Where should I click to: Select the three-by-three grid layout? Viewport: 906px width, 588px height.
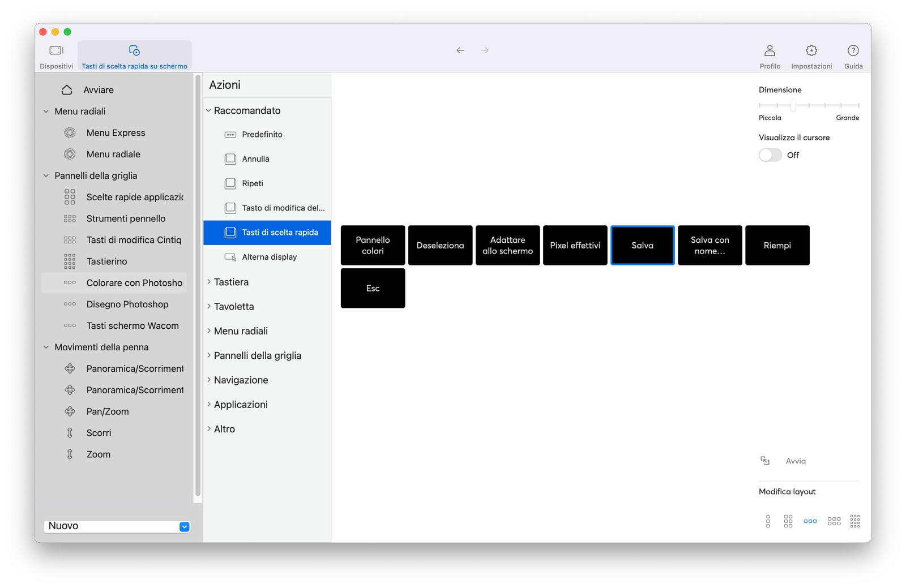point(855,521)
